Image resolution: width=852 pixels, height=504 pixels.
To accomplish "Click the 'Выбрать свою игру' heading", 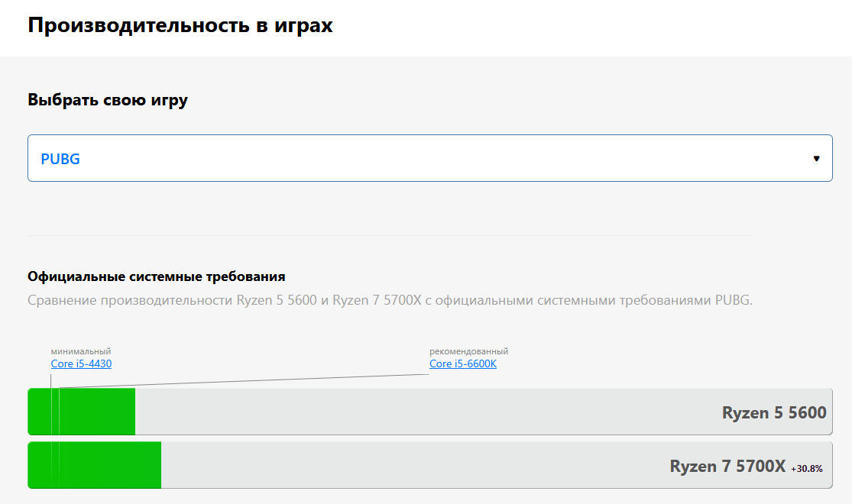I will pyautogui.click(x=108, y=101).
